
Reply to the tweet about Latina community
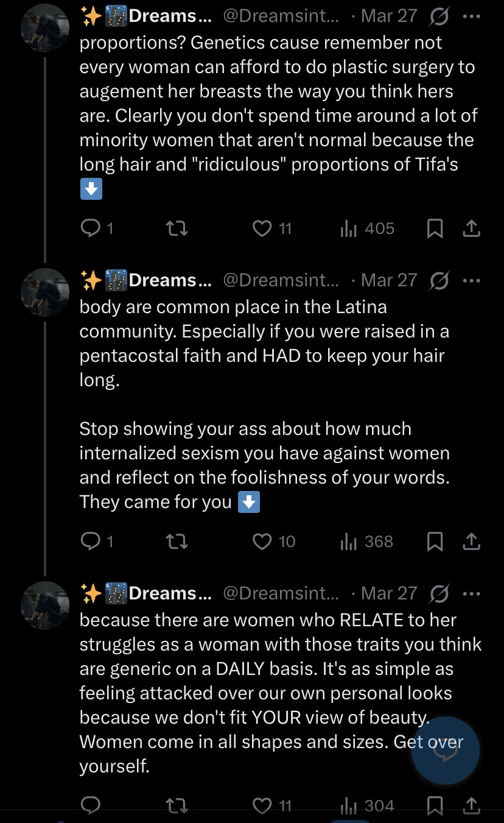(x=90, y=542)
